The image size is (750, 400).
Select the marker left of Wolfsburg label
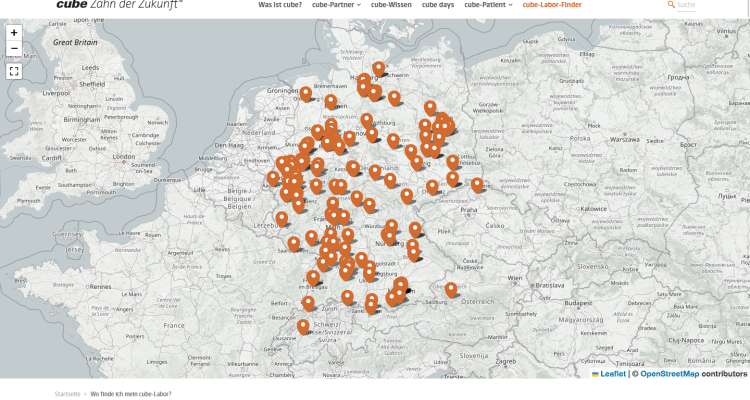tap(366, 121)
